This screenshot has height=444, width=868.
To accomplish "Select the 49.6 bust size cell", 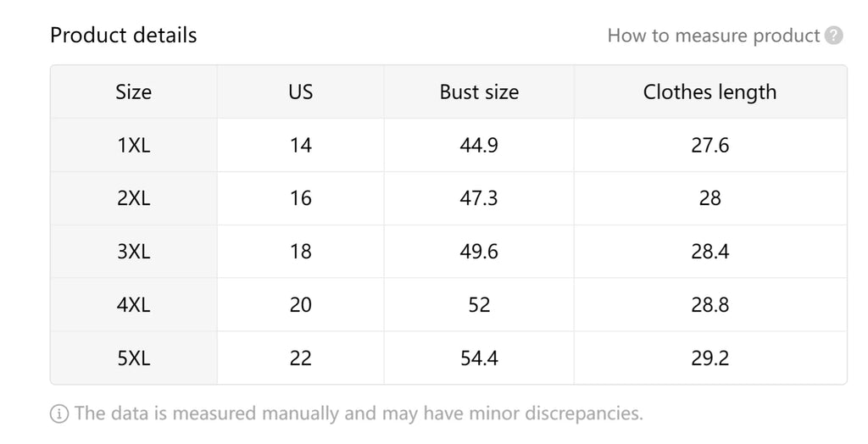I will click(479, 252).
